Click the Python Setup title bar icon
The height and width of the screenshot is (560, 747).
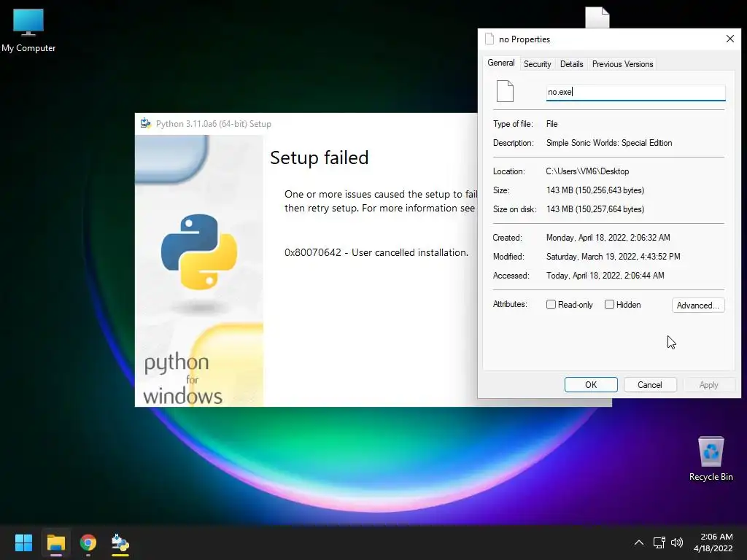click(146, 124)
